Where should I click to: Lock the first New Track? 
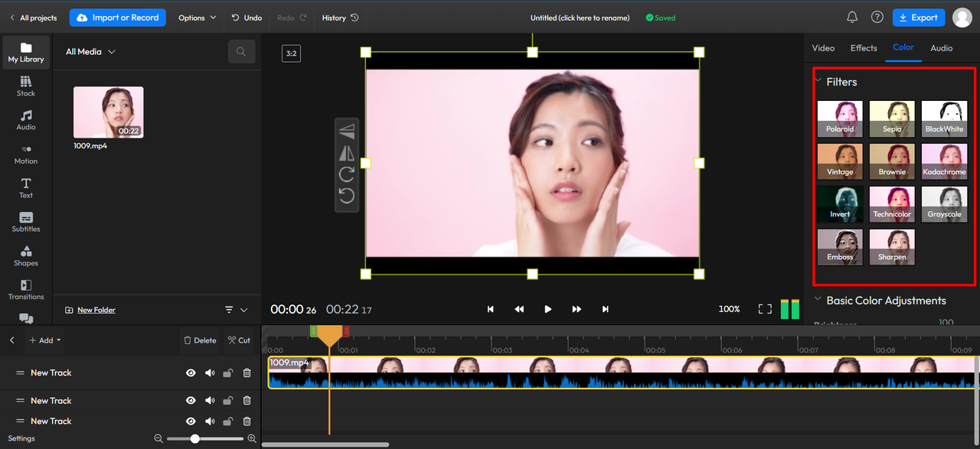pyautogui.click(x=228, y=373)
